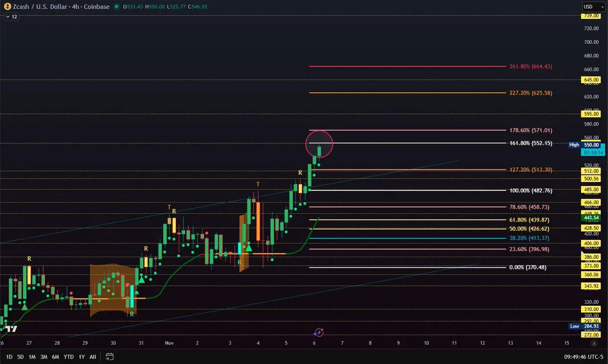The width and height of the screenshot is (608, 364).
Task: Click the 127.20% (513.30) Fibonacci label
Action: (530, 170)
